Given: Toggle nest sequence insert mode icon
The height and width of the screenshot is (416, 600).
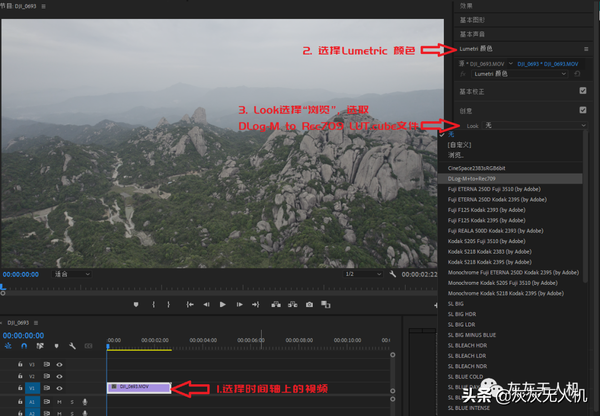Looking at the screenshot, I should (x=8, y=346).
